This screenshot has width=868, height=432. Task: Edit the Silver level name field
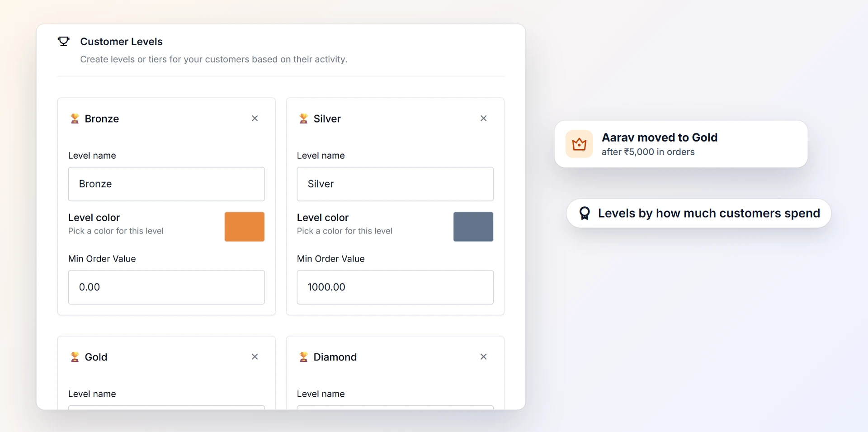coord(395,184)
